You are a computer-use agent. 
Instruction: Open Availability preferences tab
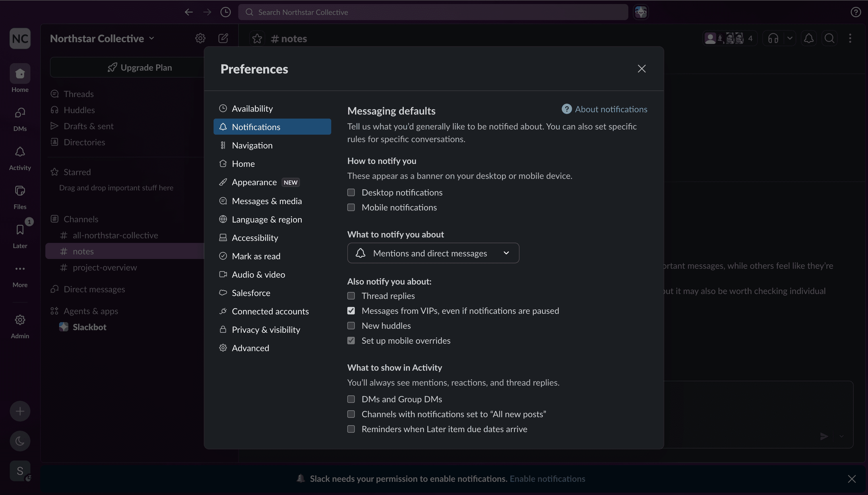(272, 109)
